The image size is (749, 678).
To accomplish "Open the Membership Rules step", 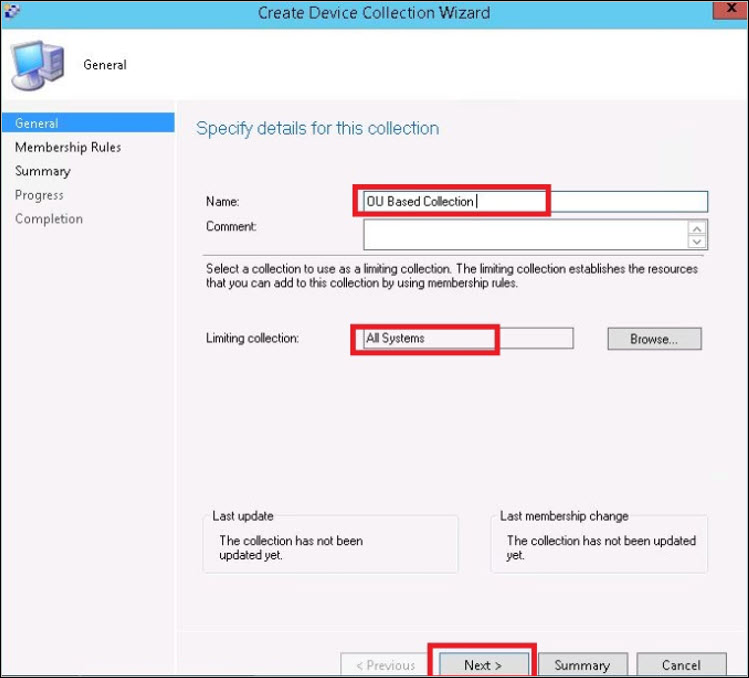I will click(x=68, y=147).
